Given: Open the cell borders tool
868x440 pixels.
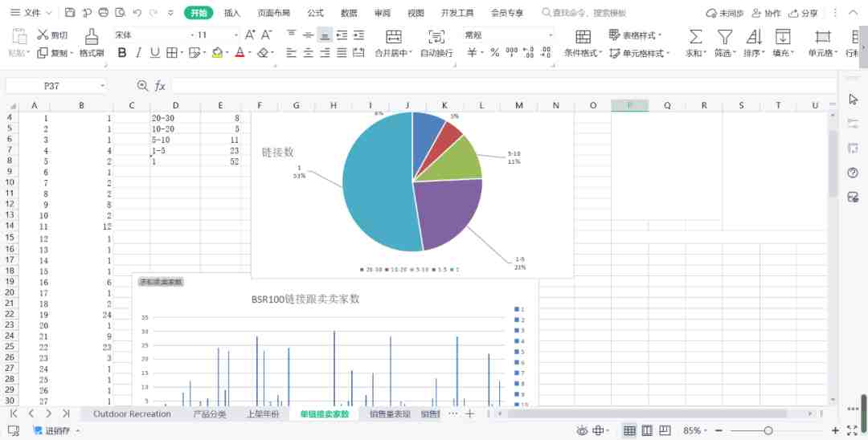Looking at the screenshot, I should point(172,53).
